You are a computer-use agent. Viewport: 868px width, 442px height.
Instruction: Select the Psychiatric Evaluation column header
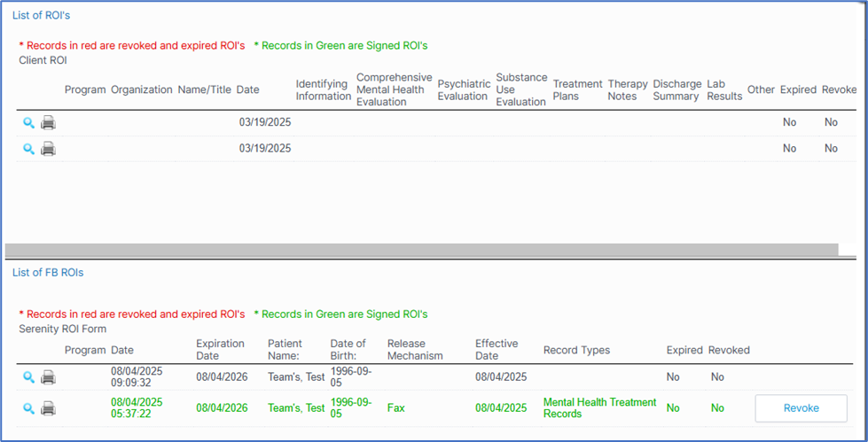(463, 89)
